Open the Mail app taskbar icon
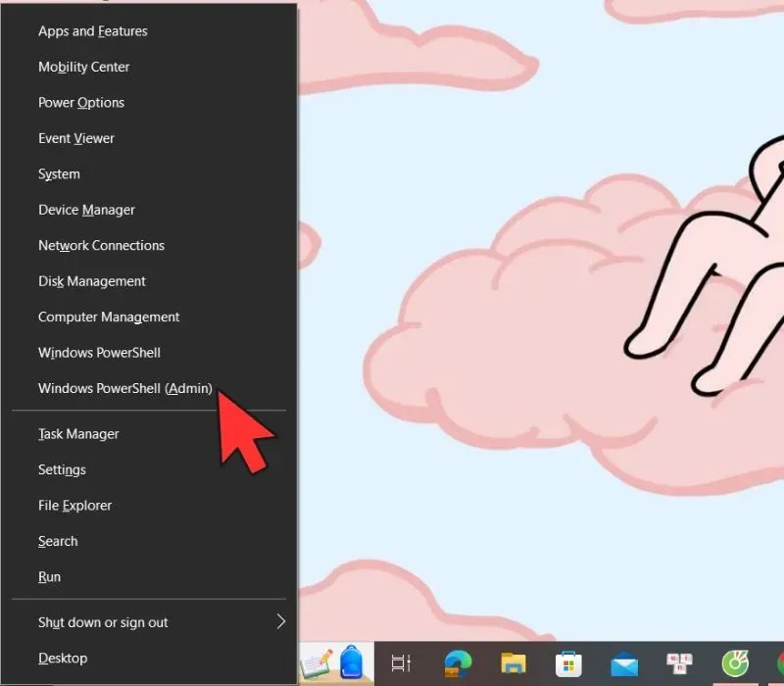784x686 pixels. tap(625, 664)
